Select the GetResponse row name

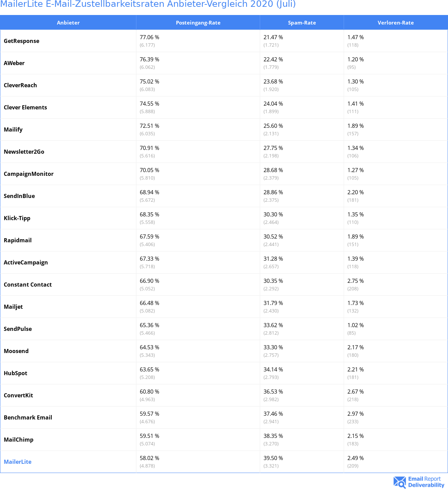coord(21,41)
